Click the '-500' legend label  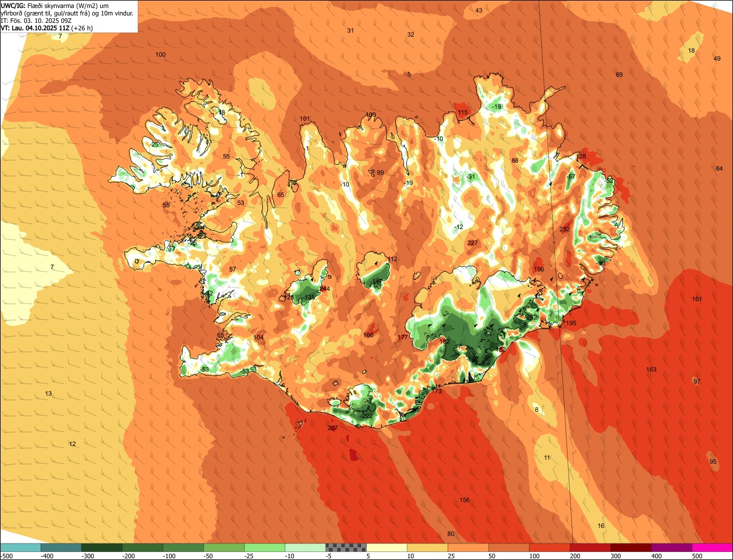(x=7, y=556)
